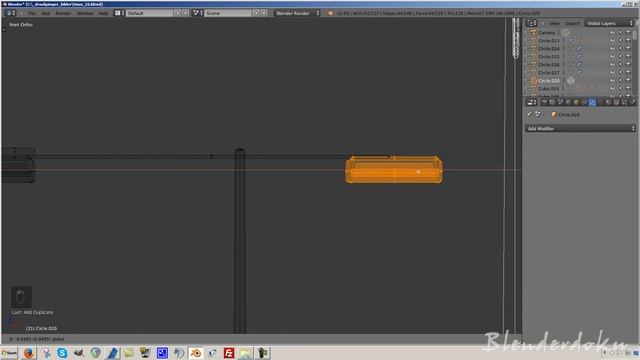Open the Object Data properties tab icon

pyautogui.click(x=600, y=102)
